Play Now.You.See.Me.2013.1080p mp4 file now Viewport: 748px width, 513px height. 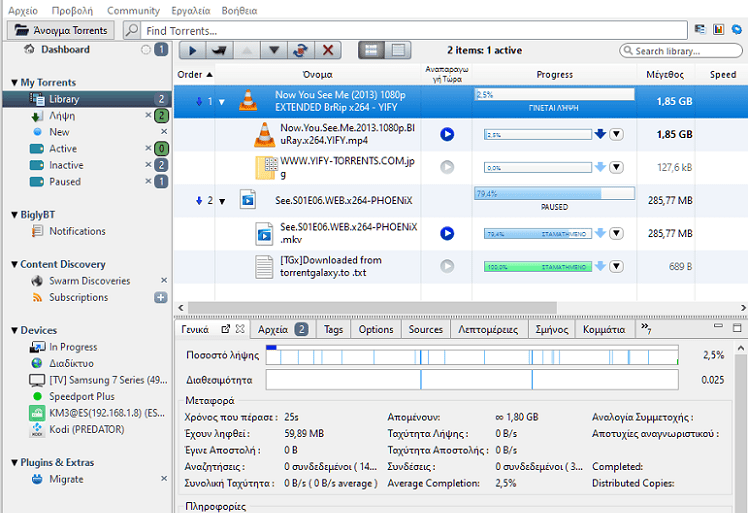point(447,134)
